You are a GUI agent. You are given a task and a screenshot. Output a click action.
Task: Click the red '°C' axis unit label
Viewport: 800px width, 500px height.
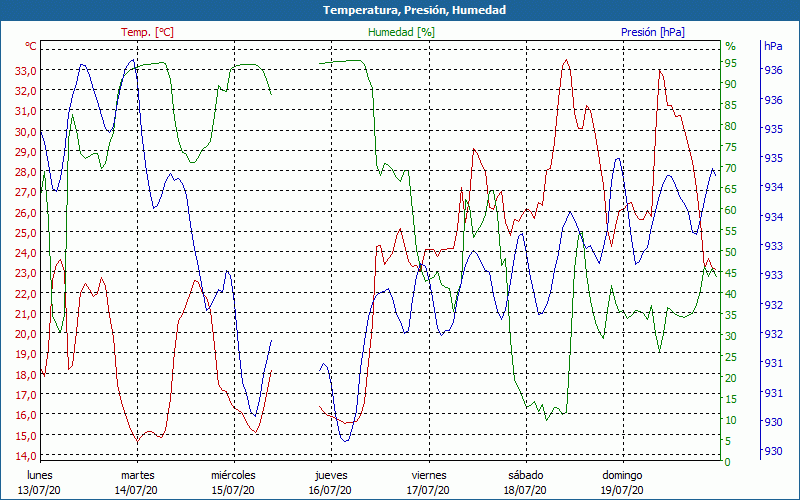tap(31, 46)
